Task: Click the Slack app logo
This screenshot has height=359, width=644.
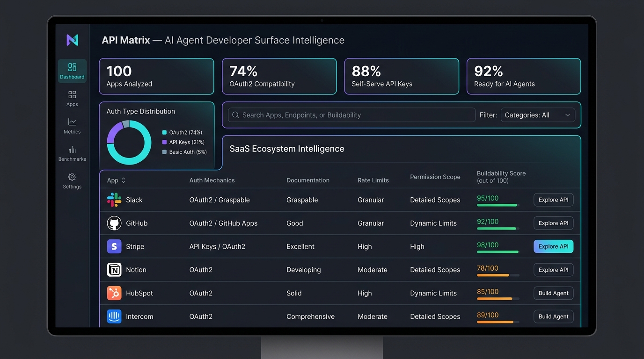Action: pos(114,200)
